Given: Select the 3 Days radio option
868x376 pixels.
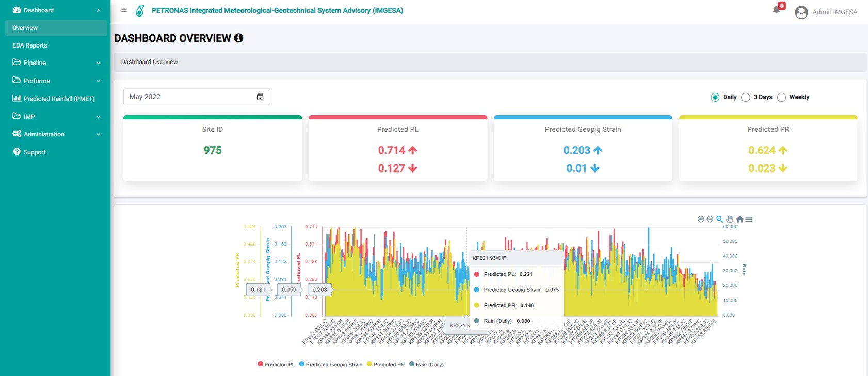Looking at the screenshot, I should point(746,97).
